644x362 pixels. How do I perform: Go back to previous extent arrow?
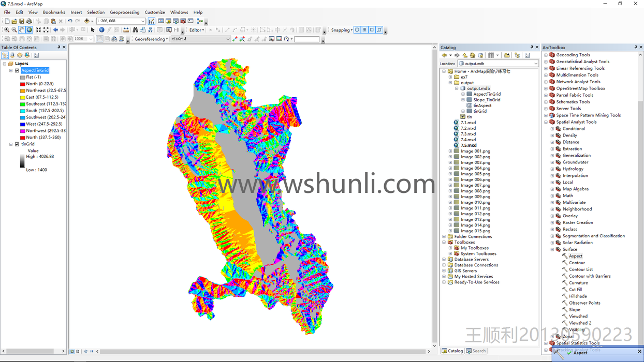[55, 30]
